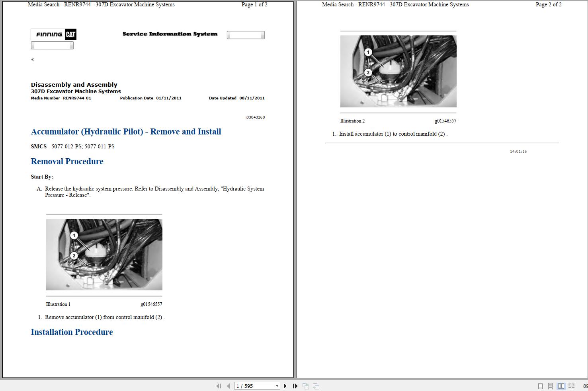The width and height of the screenshot is (588, 391).
Task: Click the zoom percentage indicator
Action: pos(585,386)
